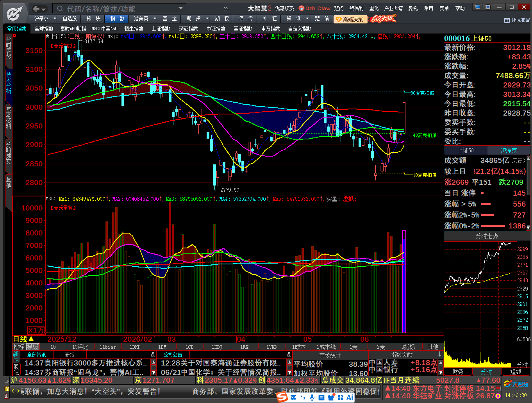Switch to the 自定义指数 tab
The height and width of the screenshot is (403, 532).
click(300, 29)
